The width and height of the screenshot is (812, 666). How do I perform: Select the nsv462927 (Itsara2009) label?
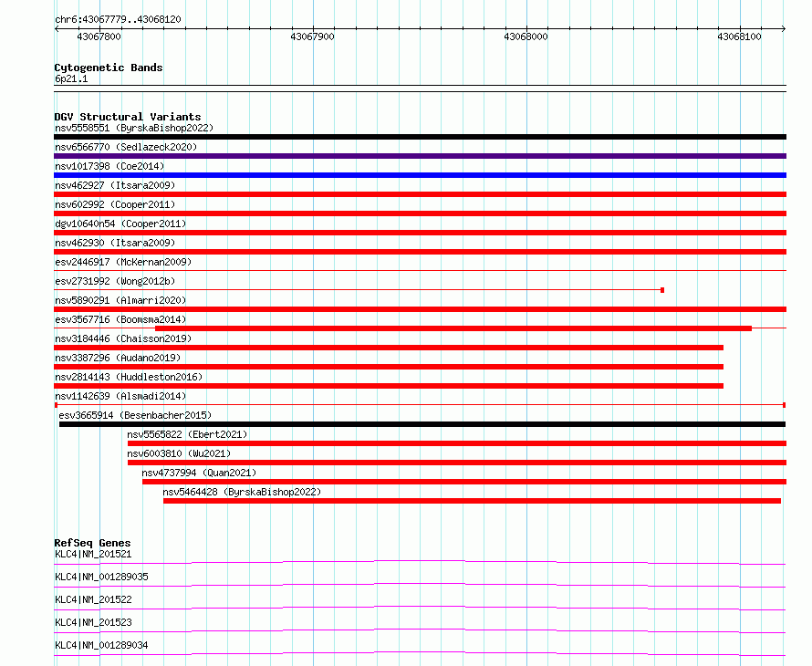(x=115, y=185)
